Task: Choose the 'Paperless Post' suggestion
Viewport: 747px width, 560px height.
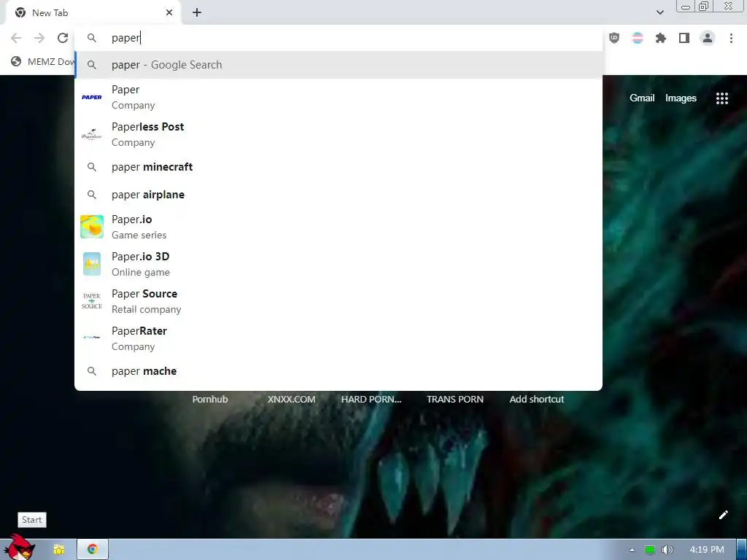Action: coord(338,134)
